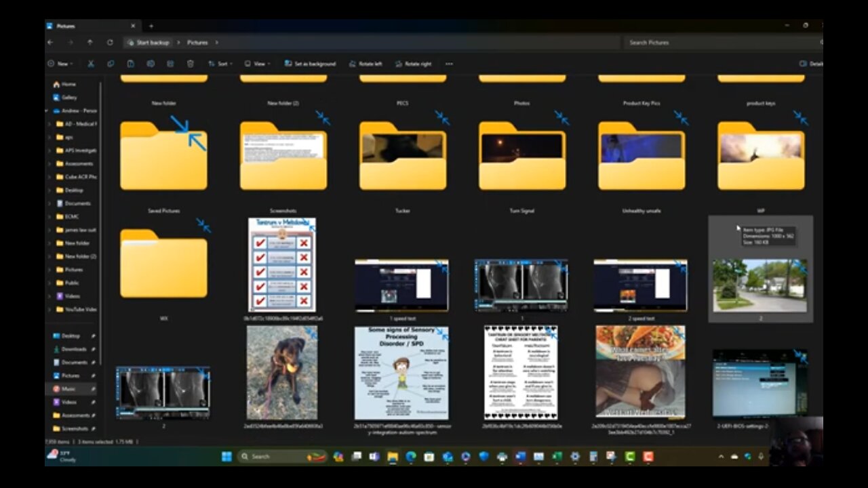Select Sensory Processing Disorder image thumbnail
Viewport: 868px width, 488px height.
(x=401, y=373)
